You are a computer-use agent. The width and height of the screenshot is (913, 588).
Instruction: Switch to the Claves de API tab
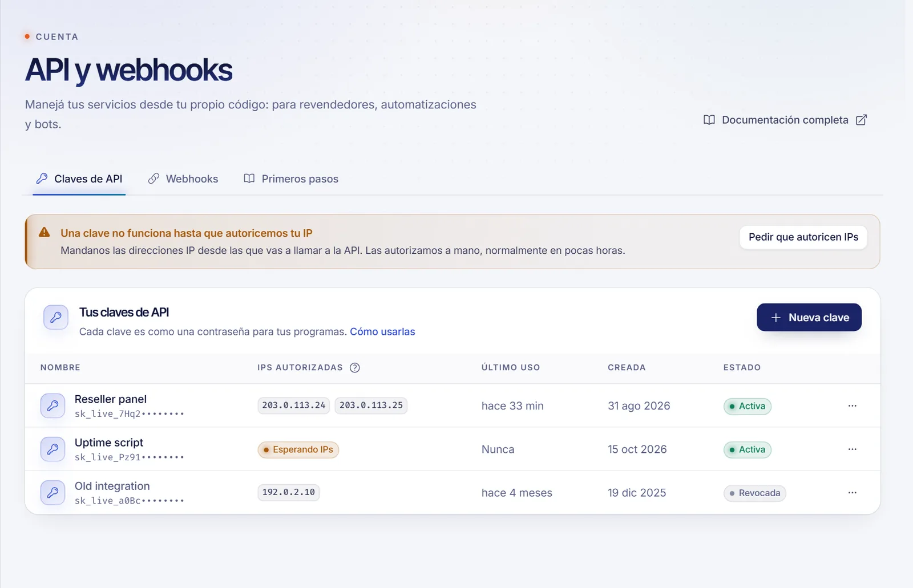click(x=79, y=179)
